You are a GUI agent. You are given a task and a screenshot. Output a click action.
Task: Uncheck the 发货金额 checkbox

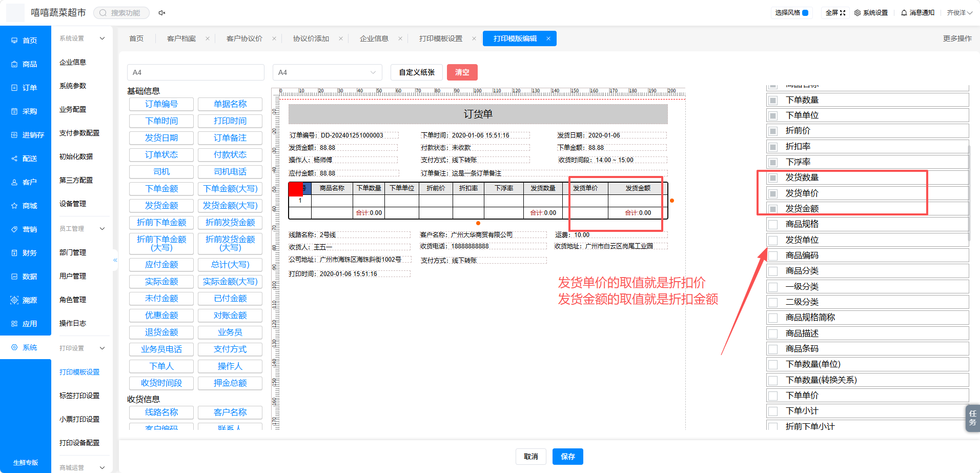[x=773, y=209]
